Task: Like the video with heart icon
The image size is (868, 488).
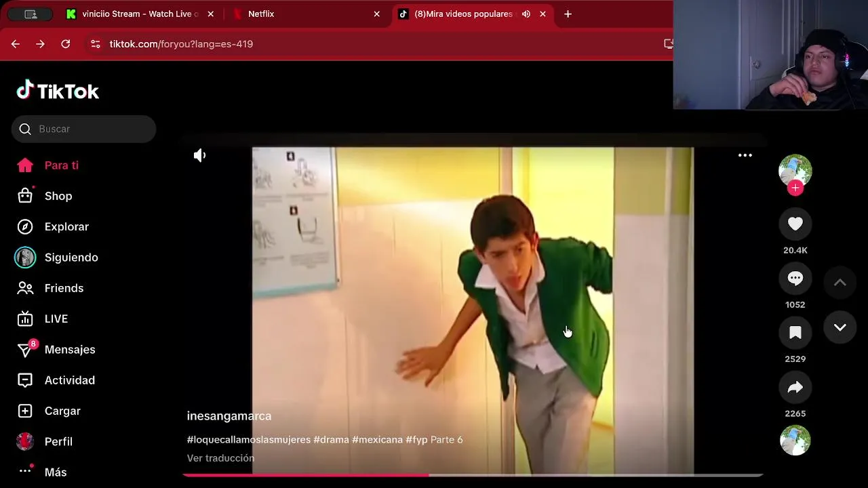Action: pos(795,224)
